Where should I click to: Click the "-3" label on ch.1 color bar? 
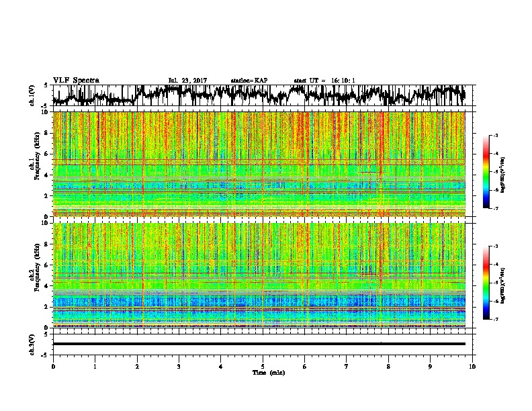click(495, 135)
